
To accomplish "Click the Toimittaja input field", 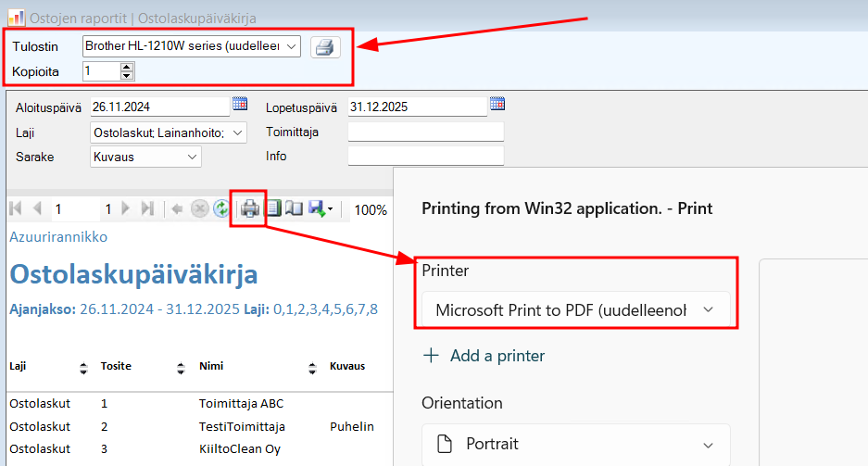I will [x=425, y=132].
